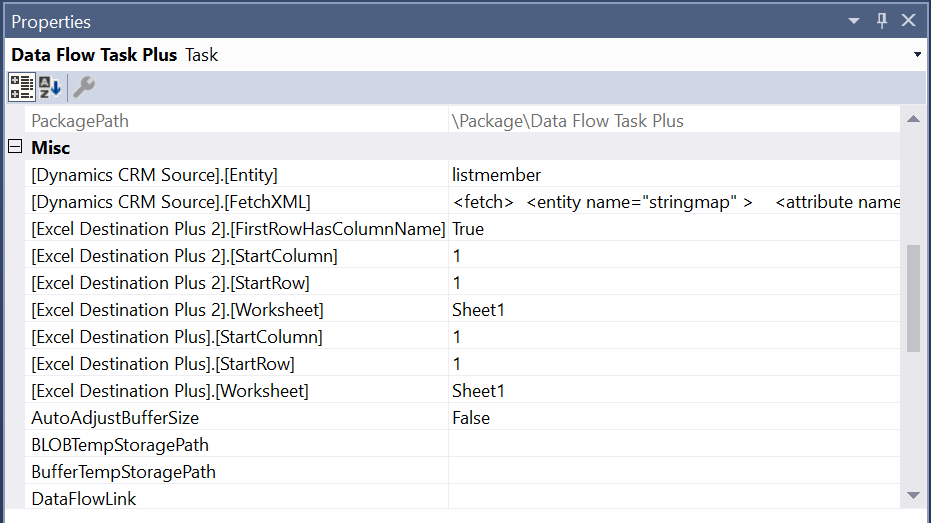Click the empty BLOBTempStoragePath value field
931x523 pixels.
tap(674, 445)
